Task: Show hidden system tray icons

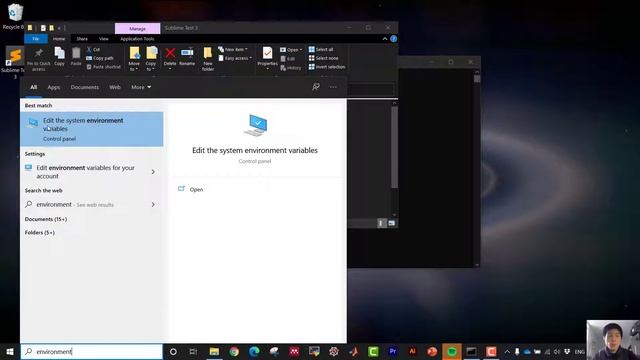Action: tap(507, 351)
